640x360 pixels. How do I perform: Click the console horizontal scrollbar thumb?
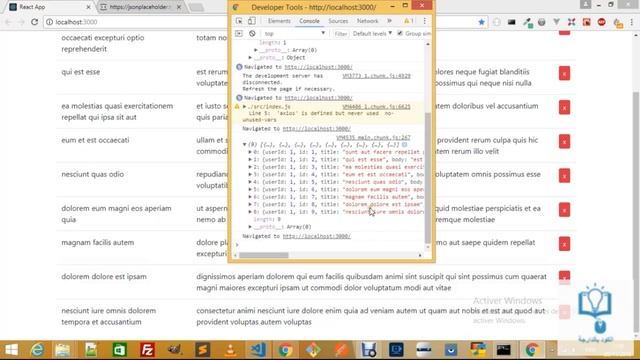click(x=264, y=255)
